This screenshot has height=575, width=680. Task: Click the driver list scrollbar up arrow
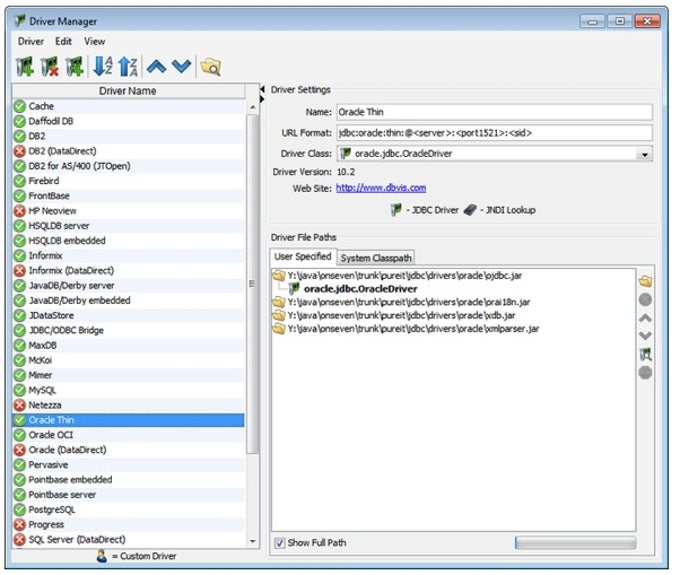point(253,107)
